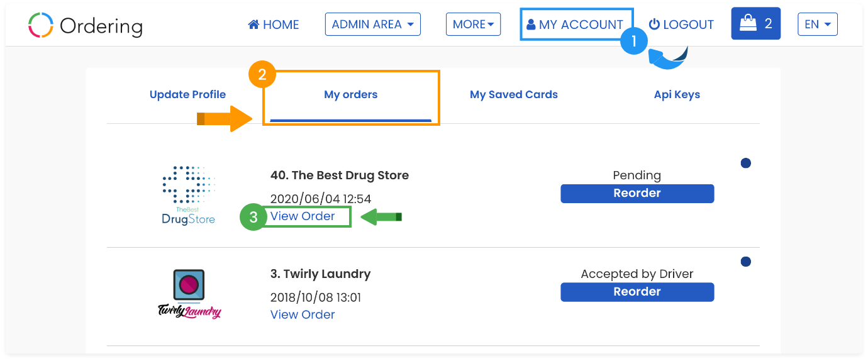Click the MY ACCOUNT user icon
This screenshot has height=361, width=868.
[x=531, y=25]
